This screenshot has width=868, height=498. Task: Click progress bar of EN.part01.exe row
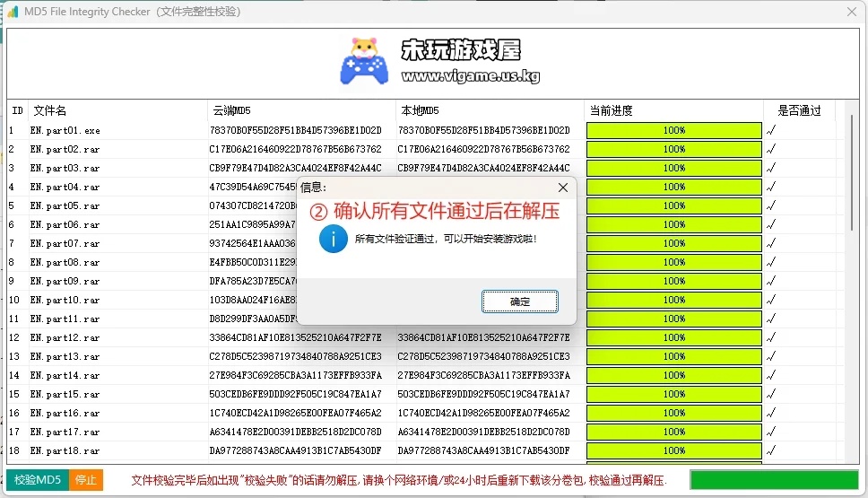click(674, 130)
